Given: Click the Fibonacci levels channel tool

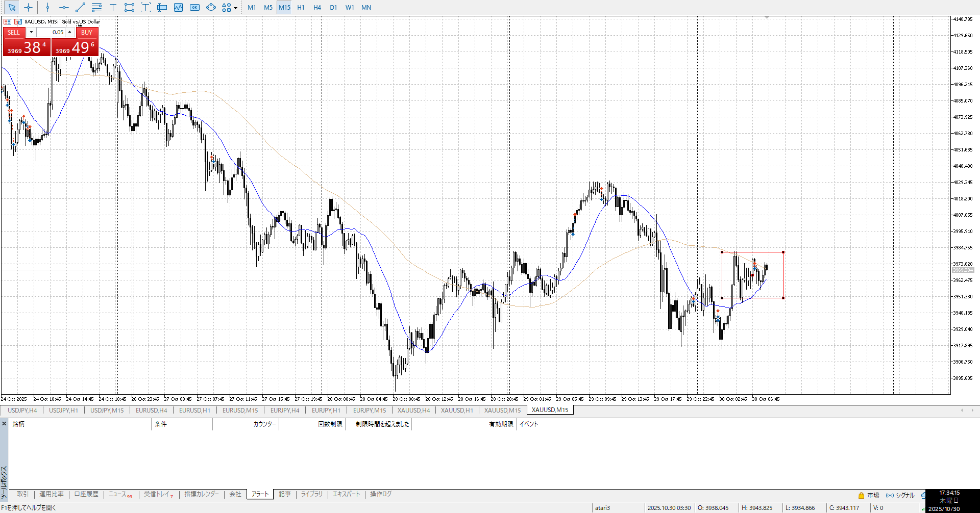Looking at the screenshot, I should point(96,7).
